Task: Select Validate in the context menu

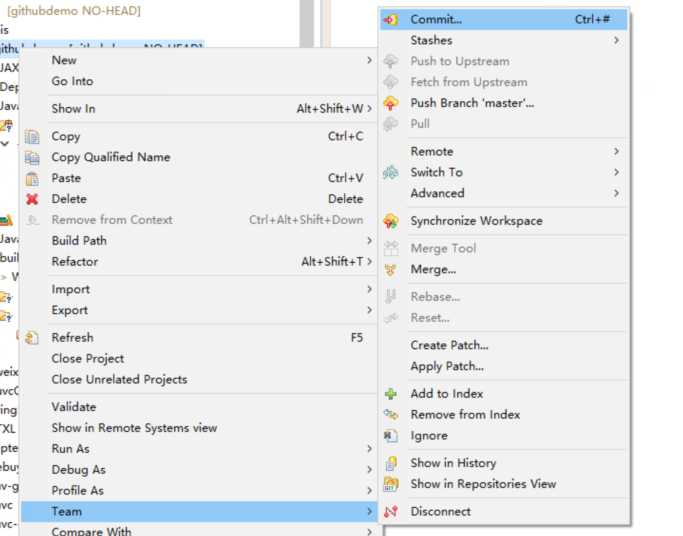Action: point(74,407)
